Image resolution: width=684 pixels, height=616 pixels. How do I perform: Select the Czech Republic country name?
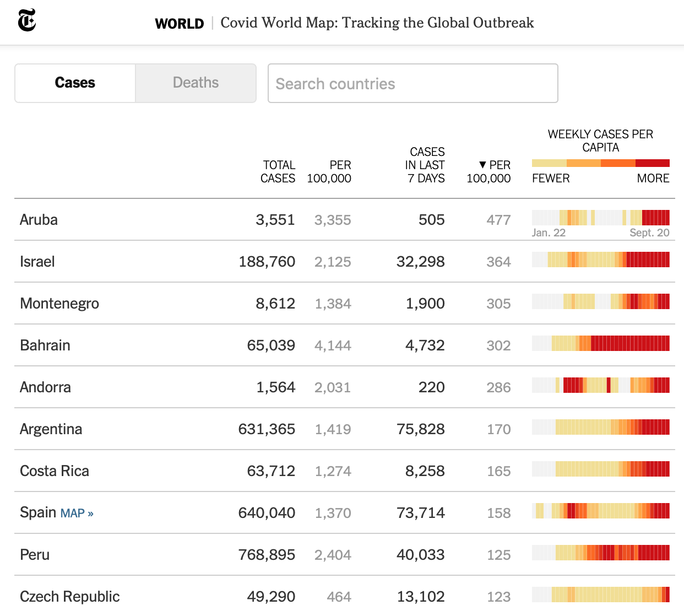click(70, 597)
